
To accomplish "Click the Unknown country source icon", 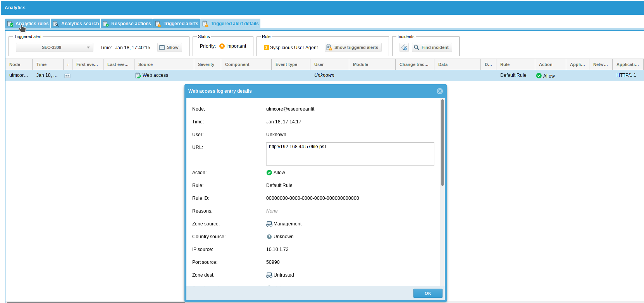I will tap(269, 237).
